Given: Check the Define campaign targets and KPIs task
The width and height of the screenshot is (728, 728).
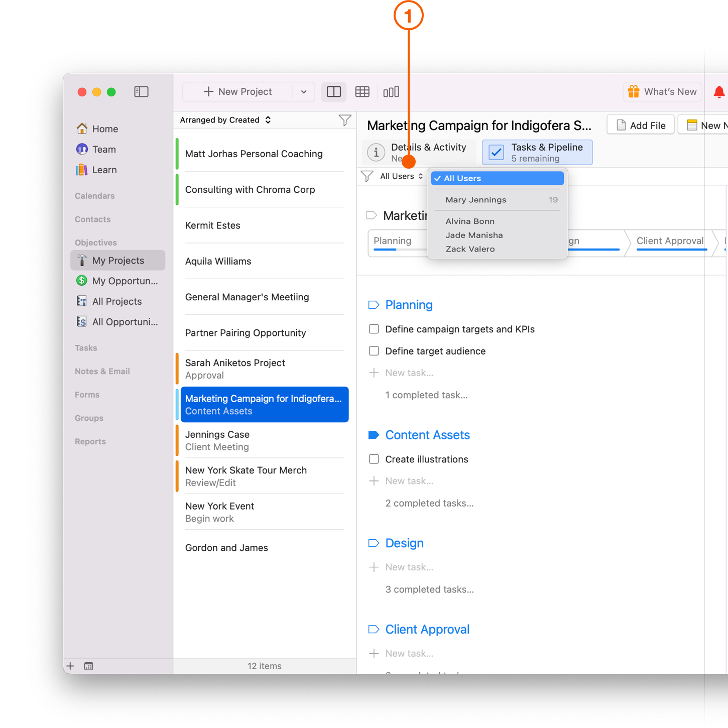Looking at the screenshot, I should pyautogui.click(x=374, y=329).
